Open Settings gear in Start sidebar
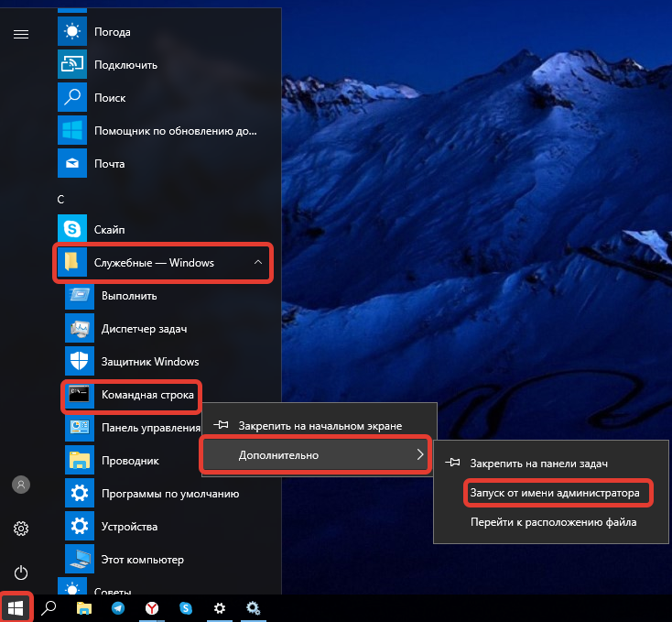 pyautogui.click(x=21, y=529)
